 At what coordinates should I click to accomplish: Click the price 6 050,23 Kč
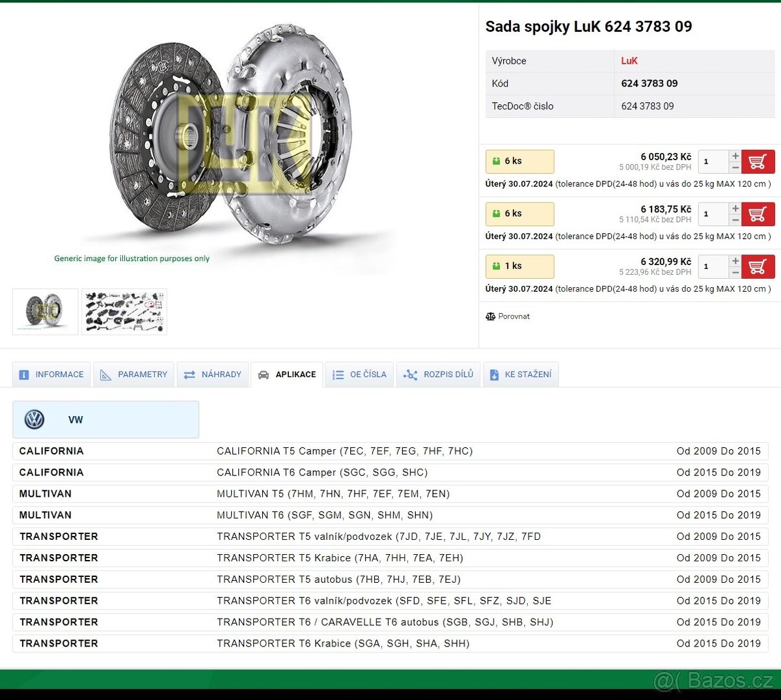pos(666,157)
